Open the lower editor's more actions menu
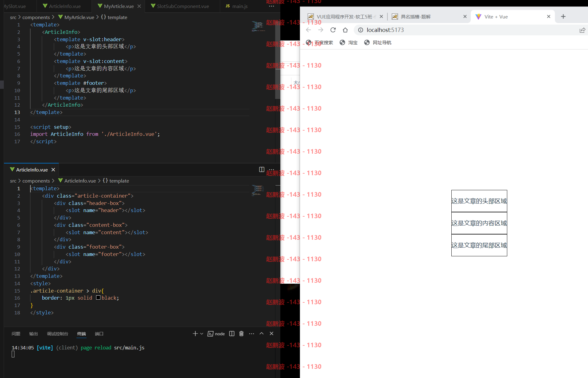This screenshot has height=378, width=588. click(271, 170)
